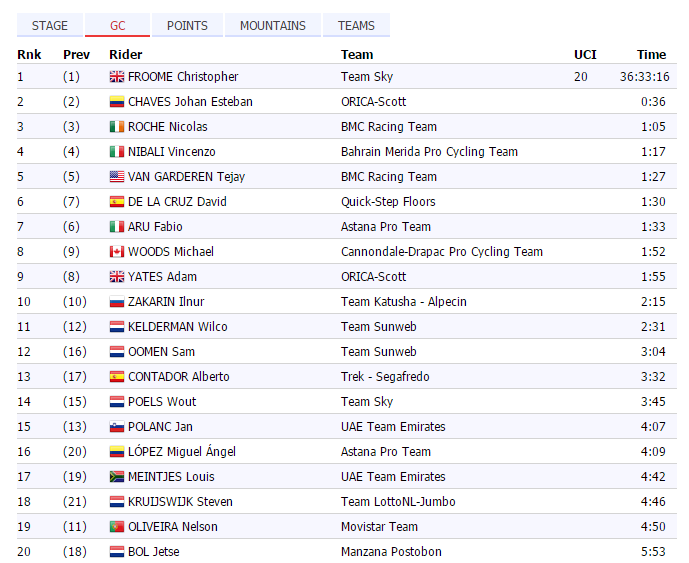Visit the Team Sunweb link for KELDERMAN

tap(378, 327)
